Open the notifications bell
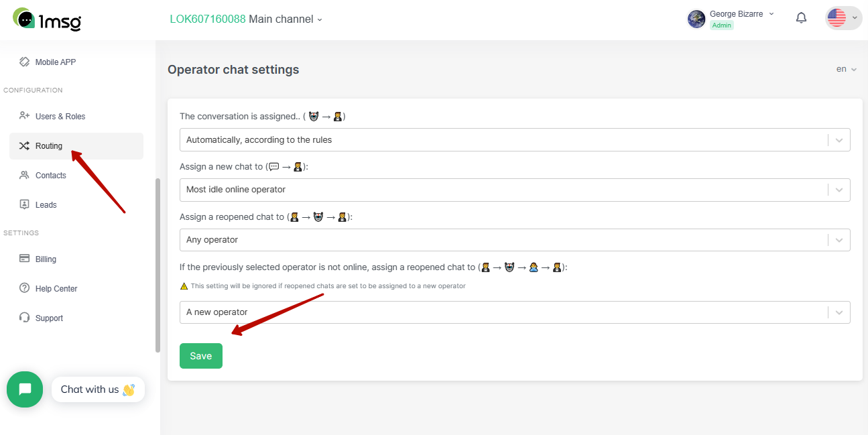The width and height of the screenshot is (868, 435). click(801, 18)
